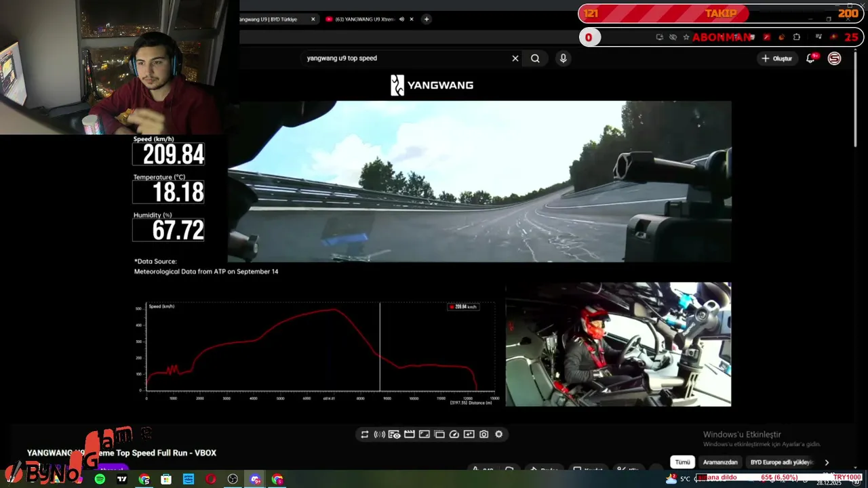Click the theater frame icon in floating toolbar

[424, 434]
